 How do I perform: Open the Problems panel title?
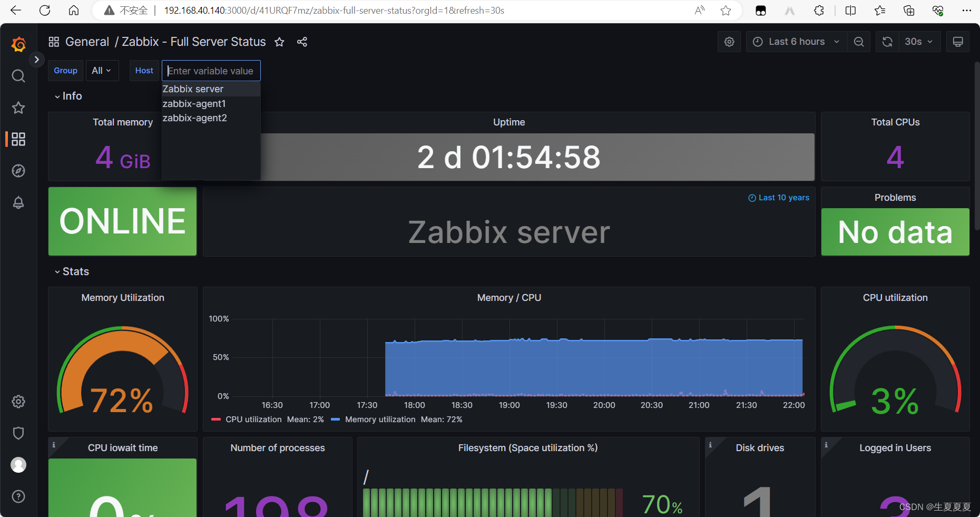(x=895, y=198)
